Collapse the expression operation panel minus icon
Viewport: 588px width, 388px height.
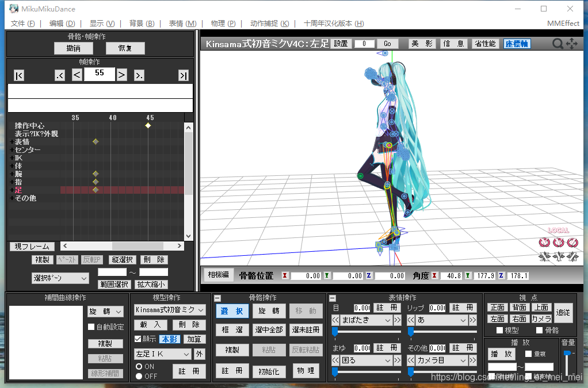tap(332, 298)
